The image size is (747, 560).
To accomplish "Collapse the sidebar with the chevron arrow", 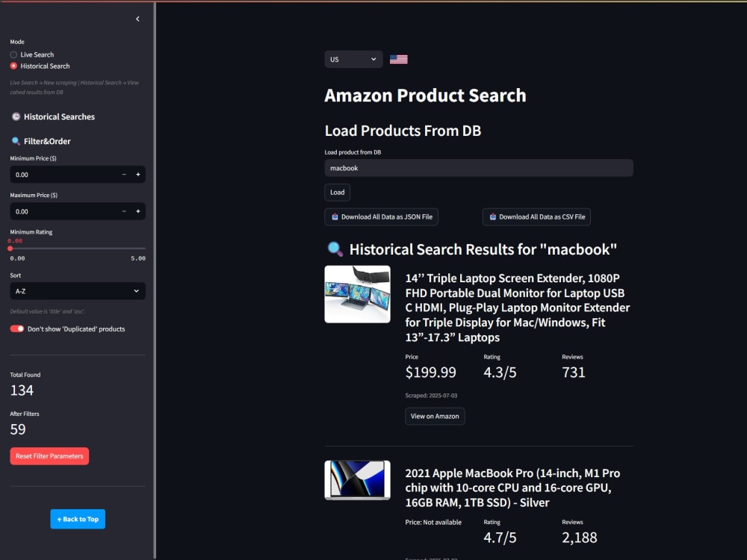I will tap(137, 19).
